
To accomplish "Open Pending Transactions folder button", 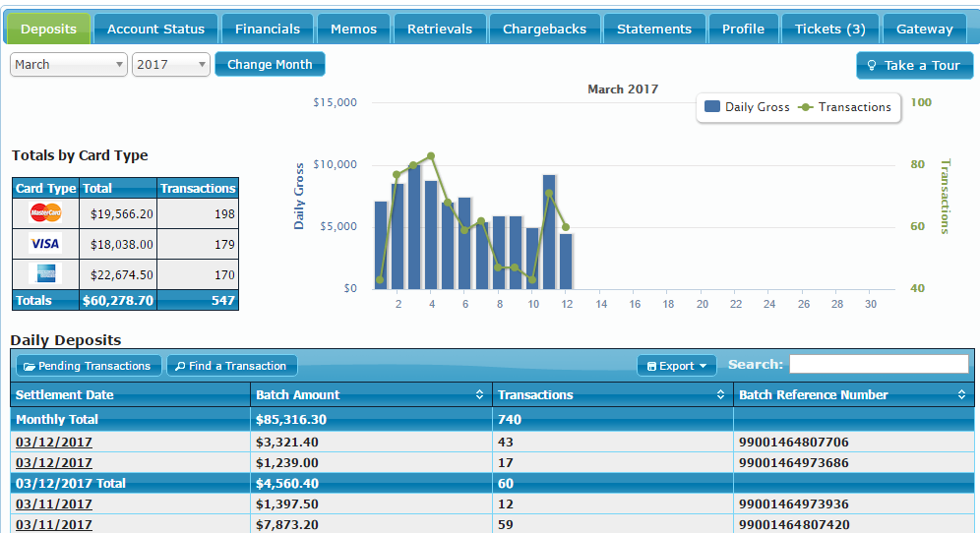I will [x=87, y=366].
